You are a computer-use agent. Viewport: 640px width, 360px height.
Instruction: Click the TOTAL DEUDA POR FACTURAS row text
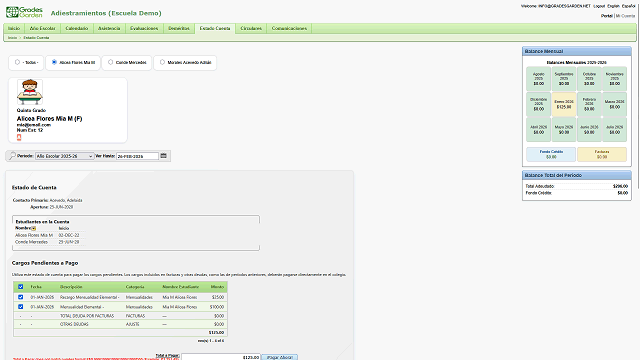pos(87,316)
